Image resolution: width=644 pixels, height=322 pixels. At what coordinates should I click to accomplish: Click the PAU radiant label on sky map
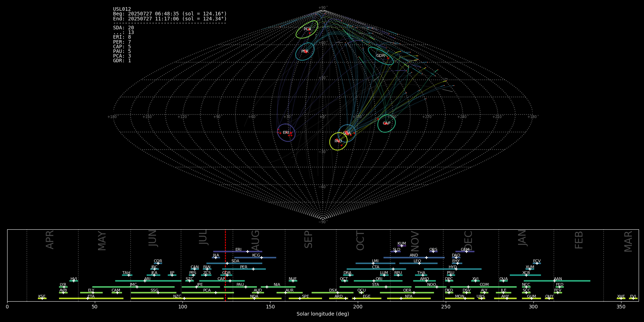coord(338,141)
